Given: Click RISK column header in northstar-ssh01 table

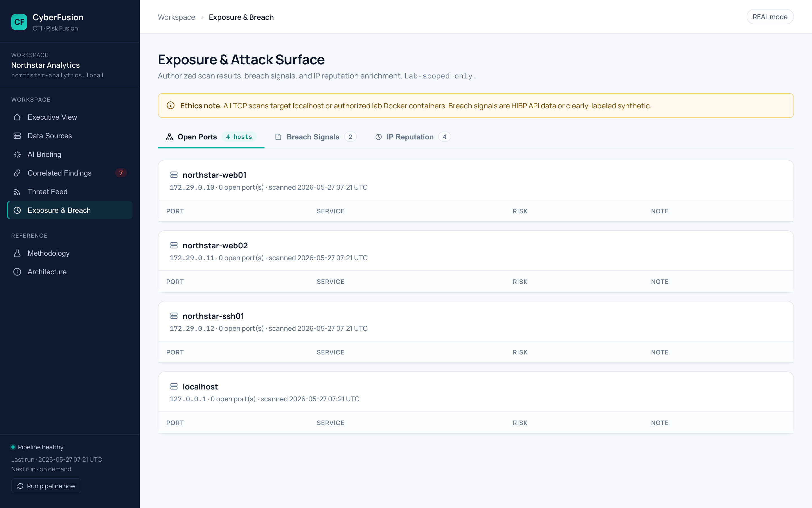Looking at the screenshot, I should pyautogui.click(x=520, y=352).
